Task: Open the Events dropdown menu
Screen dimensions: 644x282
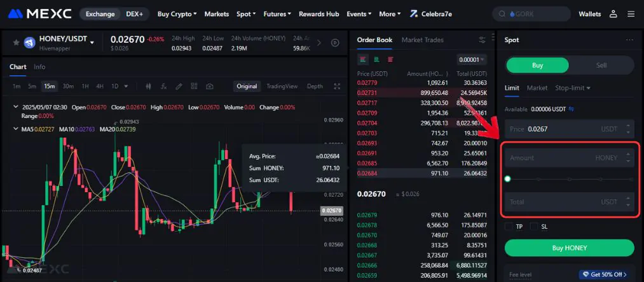Action: pyautogui.click(x=359, y=14)
